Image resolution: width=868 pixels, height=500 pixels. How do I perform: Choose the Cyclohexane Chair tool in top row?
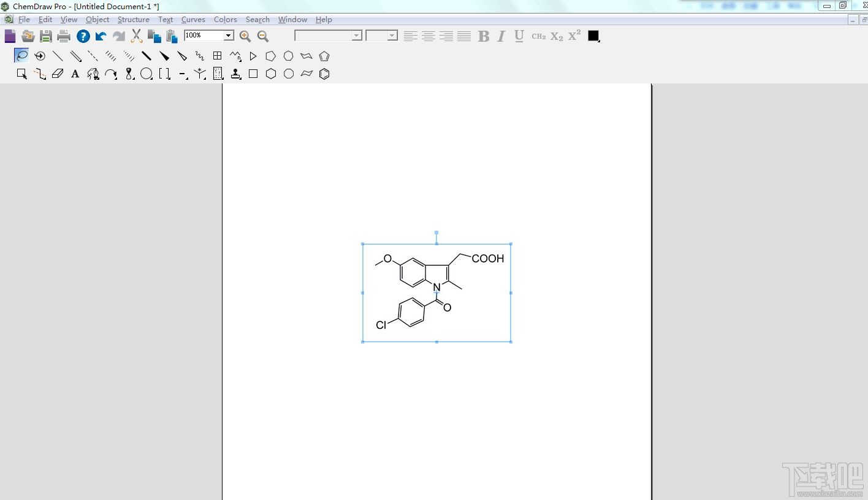306,56
